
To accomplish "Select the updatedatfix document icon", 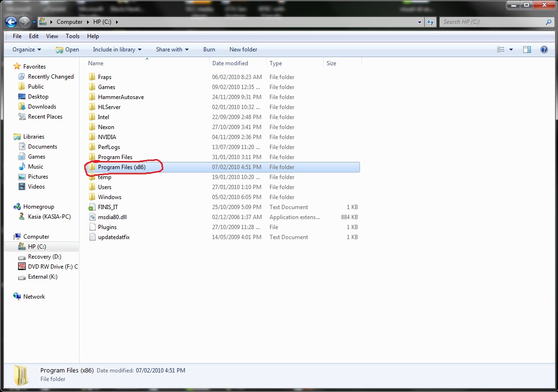I will (x=92, y=237).
